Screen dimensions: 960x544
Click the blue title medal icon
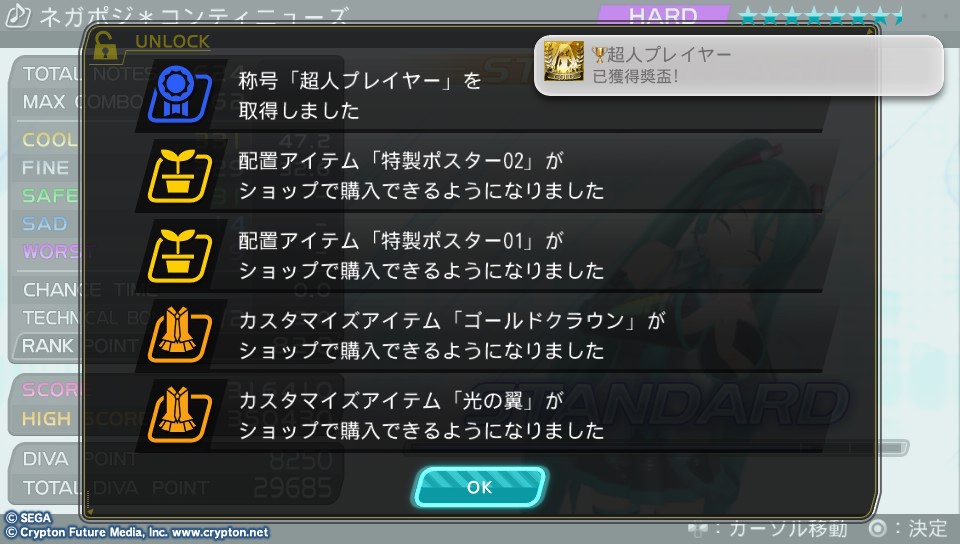pos(179,95)
